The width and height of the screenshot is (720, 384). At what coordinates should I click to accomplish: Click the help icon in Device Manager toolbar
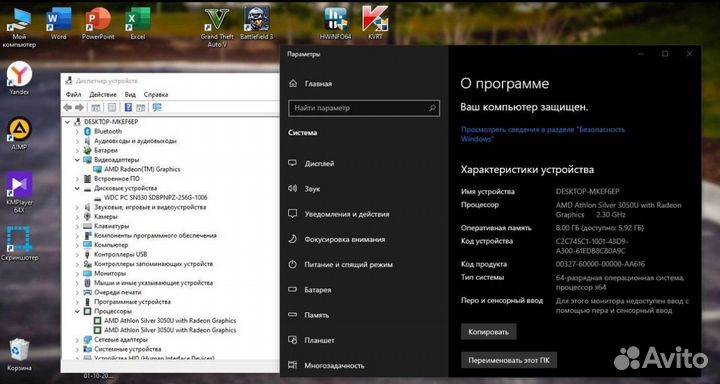pos(128,107)
